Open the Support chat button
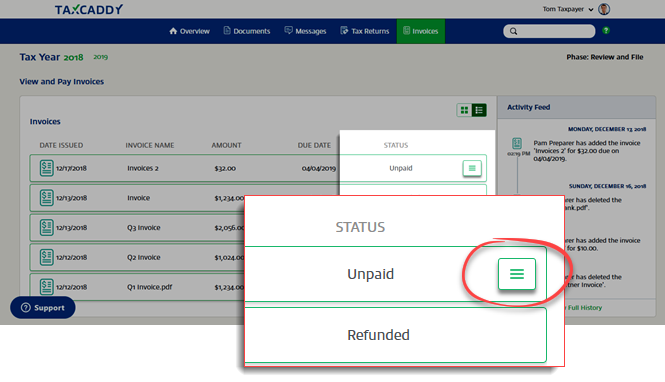665x382 pixels. pos(43,308)
